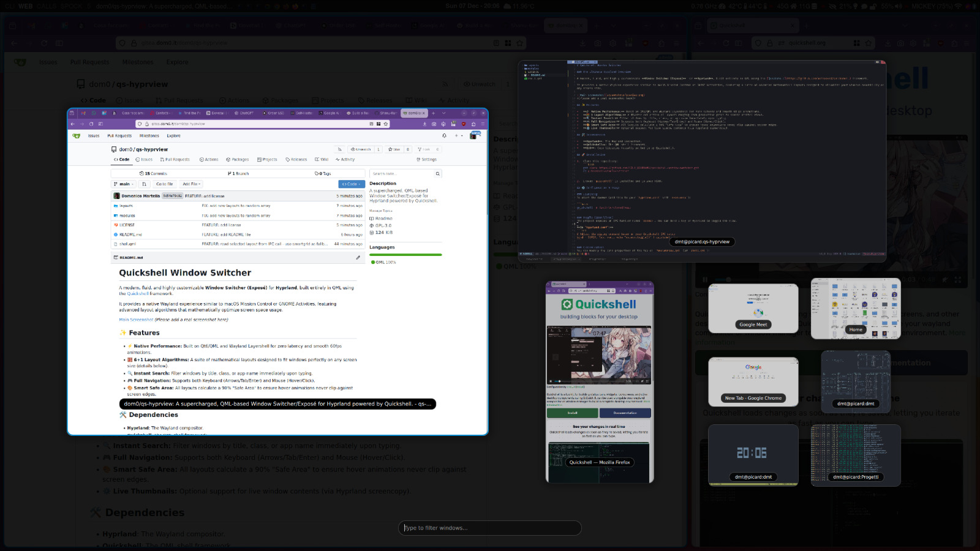Focus the Search code input field
Image resolution: width=980 pixels, height=551 pixels.
[x=402, y=174]
